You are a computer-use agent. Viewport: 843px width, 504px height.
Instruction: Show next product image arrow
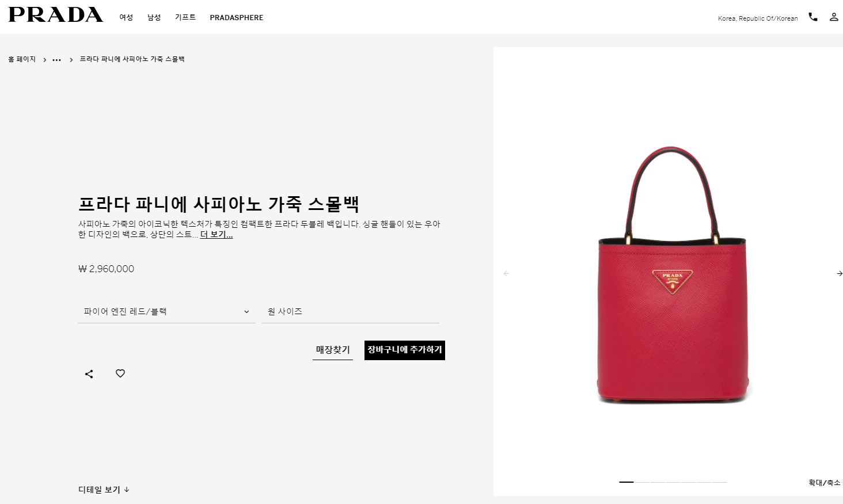(x=839, y=274)
